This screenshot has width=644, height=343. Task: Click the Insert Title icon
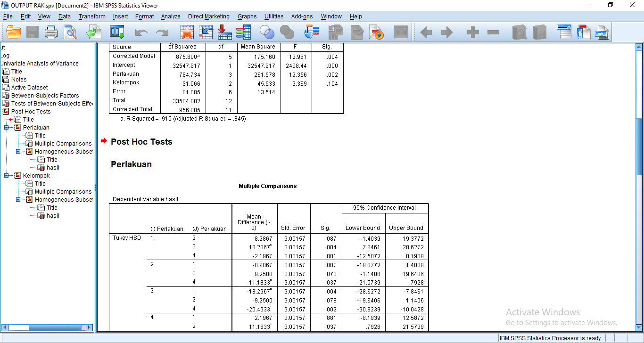click(583, 32)
